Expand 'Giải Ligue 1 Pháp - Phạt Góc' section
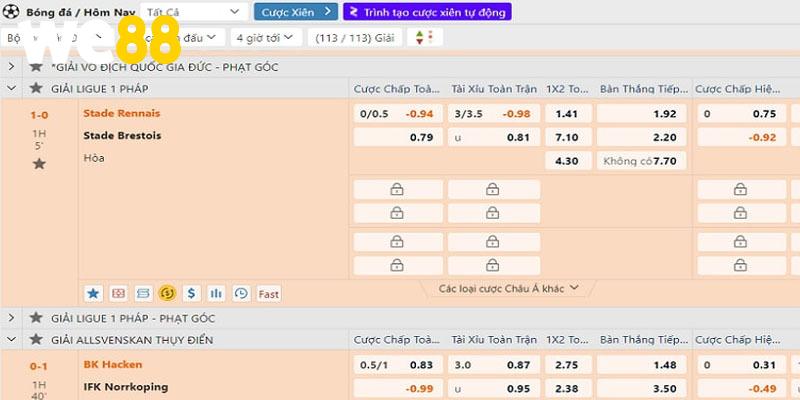 [x=12, y=318]
